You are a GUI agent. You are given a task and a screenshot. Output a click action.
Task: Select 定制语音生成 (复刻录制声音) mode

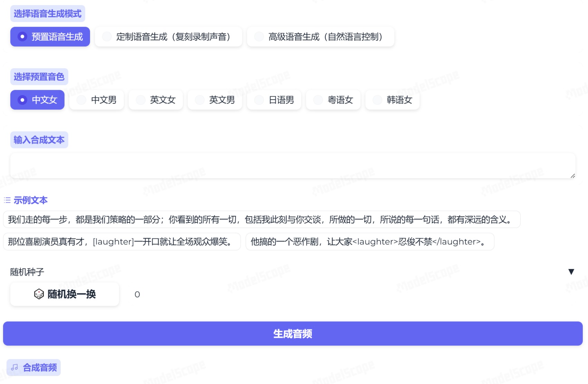pos(168,37)
